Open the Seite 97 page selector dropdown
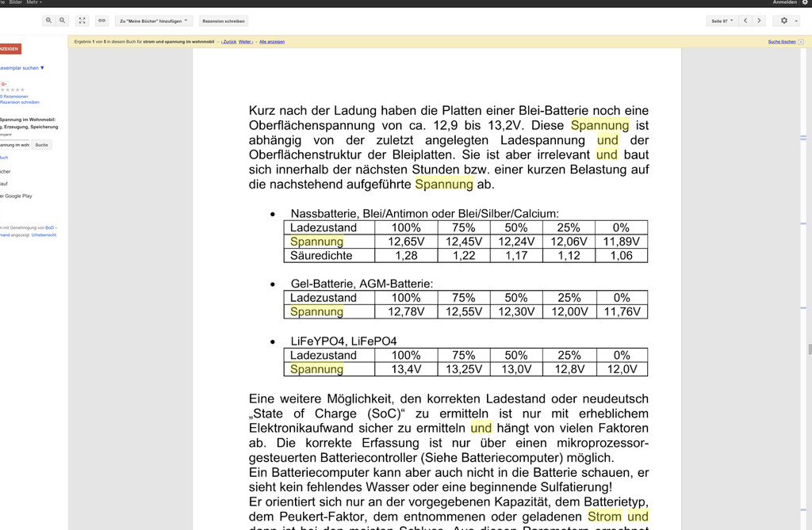This screenshot has width=812, height=530. (722, 21)
